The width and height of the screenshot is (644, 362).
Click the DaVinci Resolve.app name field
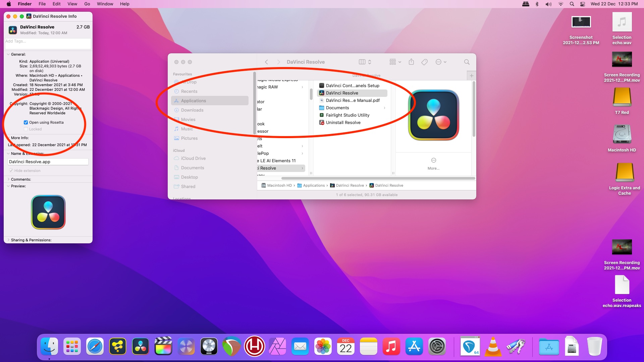point(48,162)
